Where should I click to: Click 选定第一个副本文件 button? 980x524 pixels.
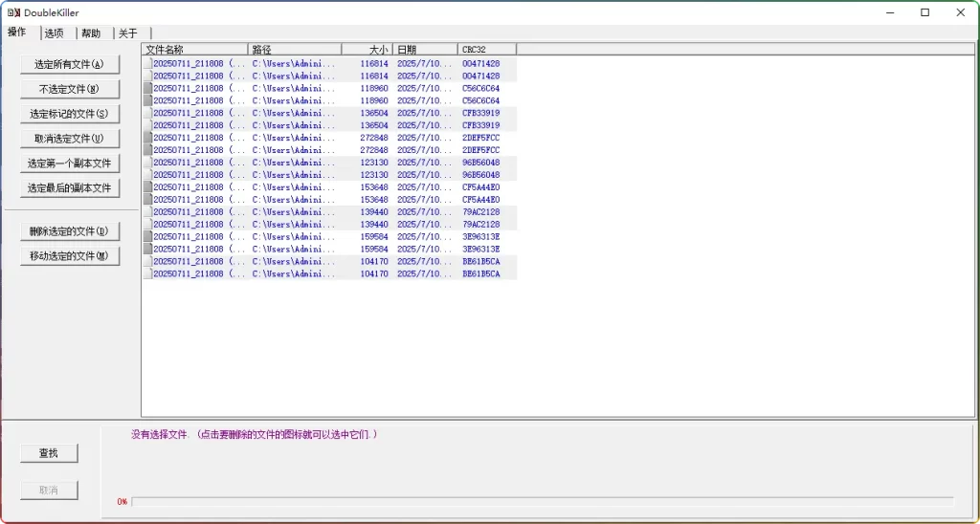coord(69,164)
